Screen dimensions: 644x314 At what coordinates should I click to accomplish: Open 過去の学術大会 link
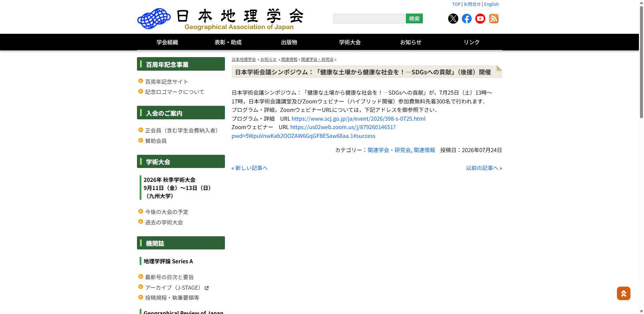(164, 222)
